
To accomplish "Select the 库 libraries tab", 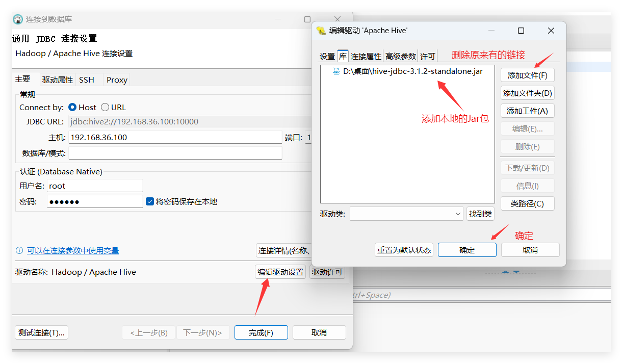I will pyautogui.click(x=343, y=56).
